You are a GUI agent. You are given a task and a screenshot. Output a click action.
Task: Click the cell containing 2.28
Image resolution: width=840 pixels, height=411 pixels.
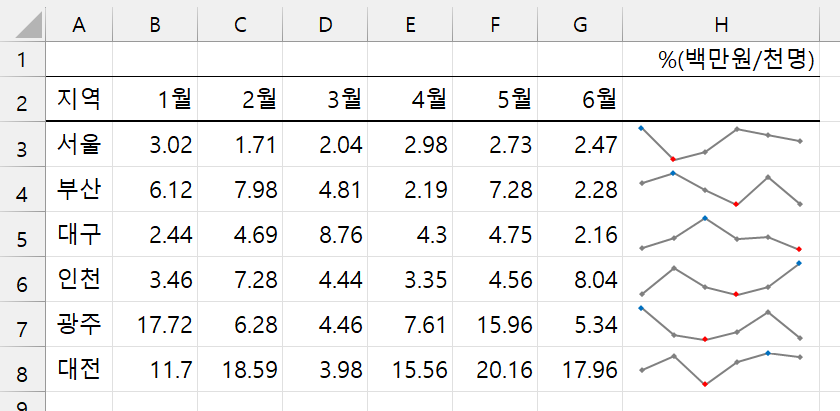click(580, 190)
